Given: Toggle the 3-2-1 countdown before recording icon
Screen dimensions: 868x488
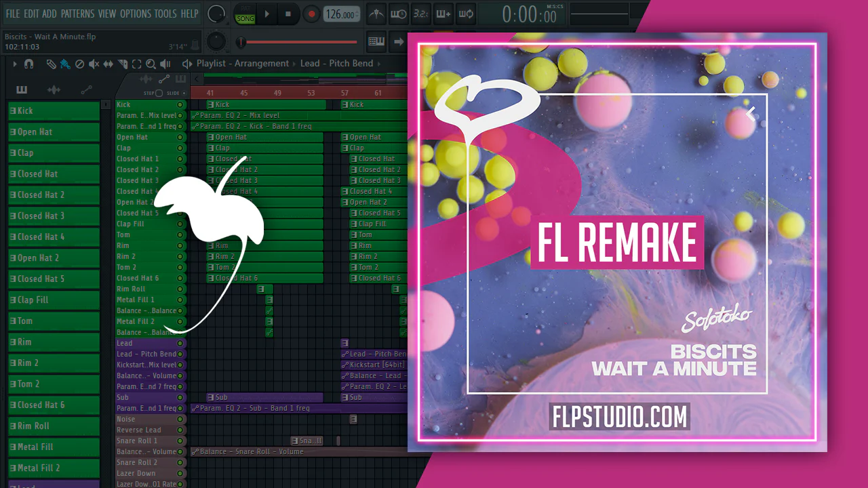Looking at the screenshot, I should (x=420, y=14).
